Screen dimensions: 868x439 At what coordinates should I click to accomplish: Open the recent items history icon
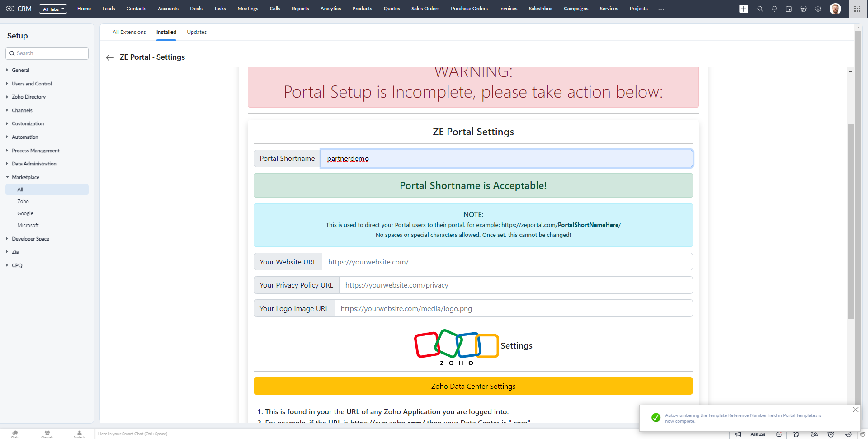(849, 434)
